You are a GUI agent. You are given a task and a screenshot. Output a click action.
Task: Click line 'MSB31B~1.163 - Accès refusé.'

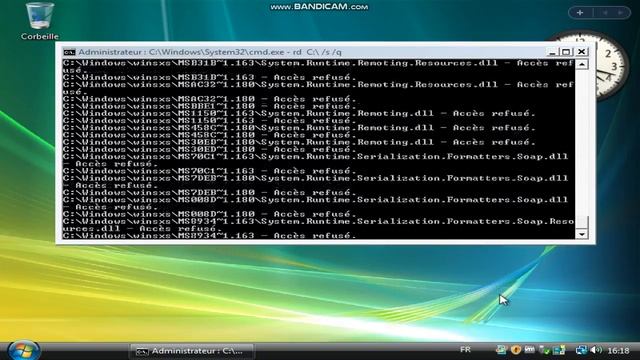click(209, 78)
